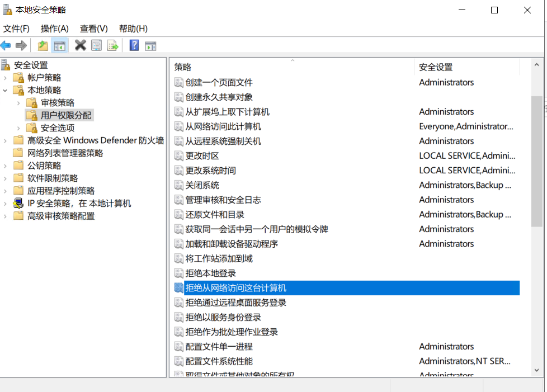Open the 操作(A) menu
Viewport: 547px width, 392px height.
point(54,29)
